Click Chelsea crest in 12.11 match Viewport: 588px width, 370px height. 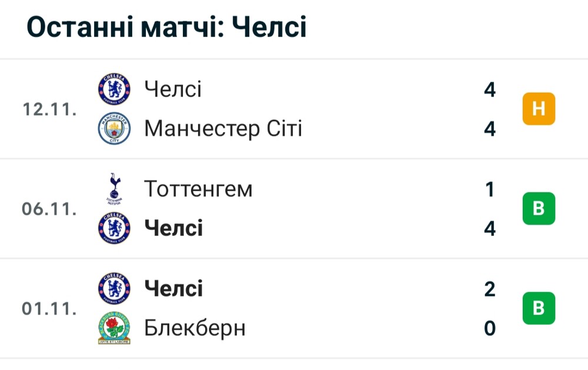point(114,89)
